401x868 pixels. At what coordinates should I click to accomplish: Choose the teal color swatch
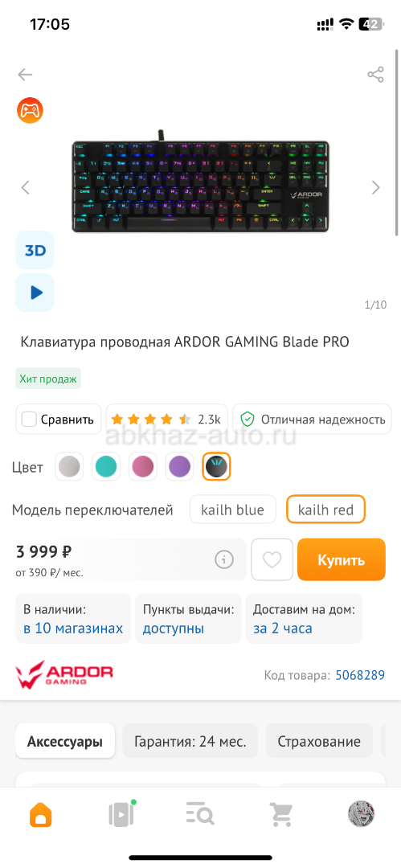[x=106, y=467]
